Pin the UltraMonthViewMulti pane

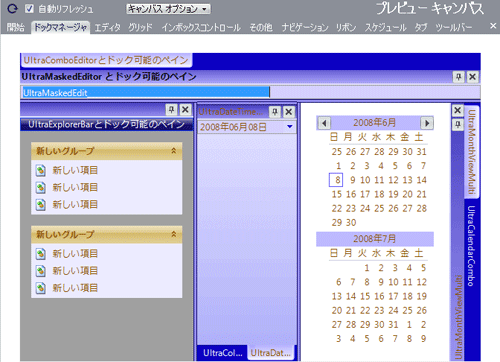(458, 125)
